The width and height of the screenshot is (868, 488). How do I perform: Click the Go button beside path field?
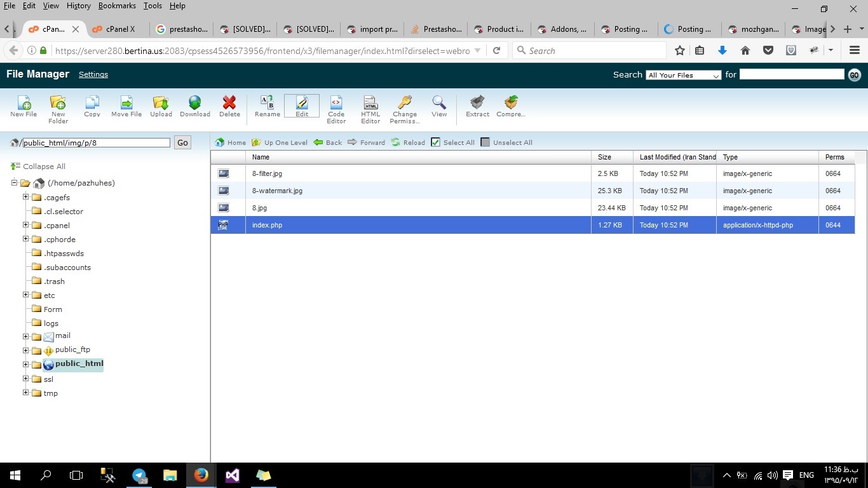[182, 143]
